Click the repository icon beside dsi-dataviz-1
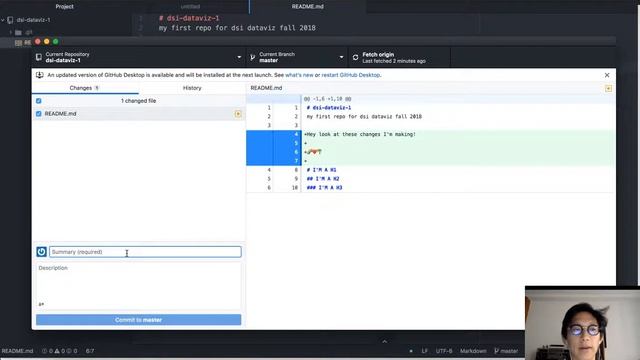Viewport: 640px width, 360px height. pos(39,58)
